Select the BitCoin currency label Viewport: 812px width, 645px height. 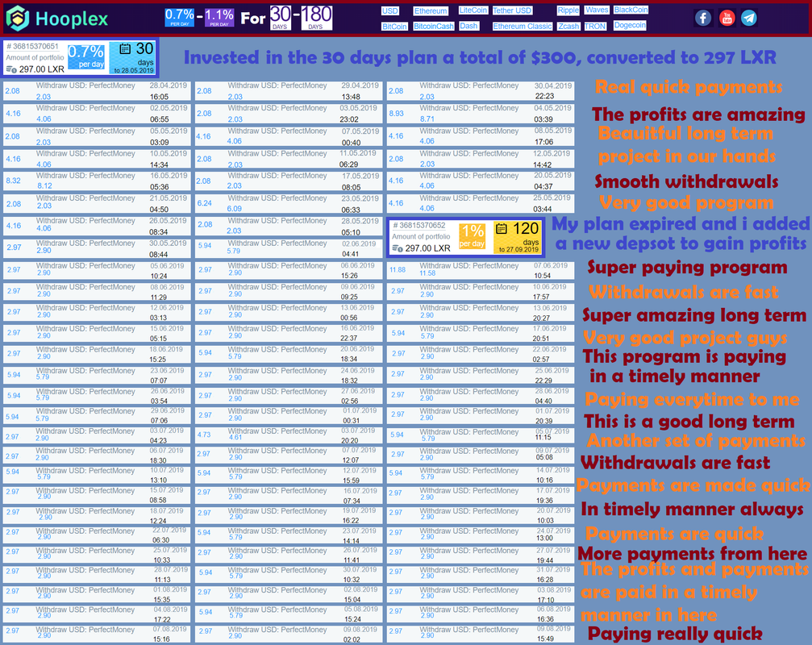tap(394, 27)
